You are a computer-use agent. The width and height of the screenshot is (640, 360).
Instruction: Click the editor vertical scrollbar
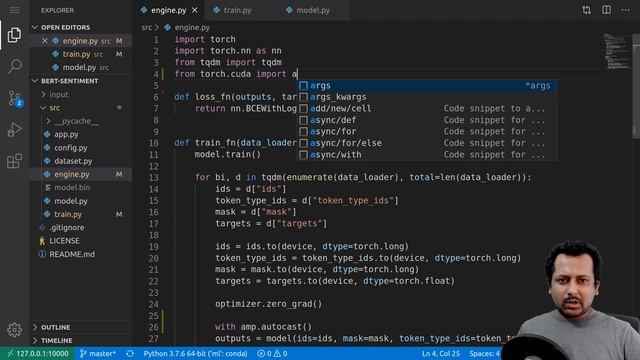[636, 87]
